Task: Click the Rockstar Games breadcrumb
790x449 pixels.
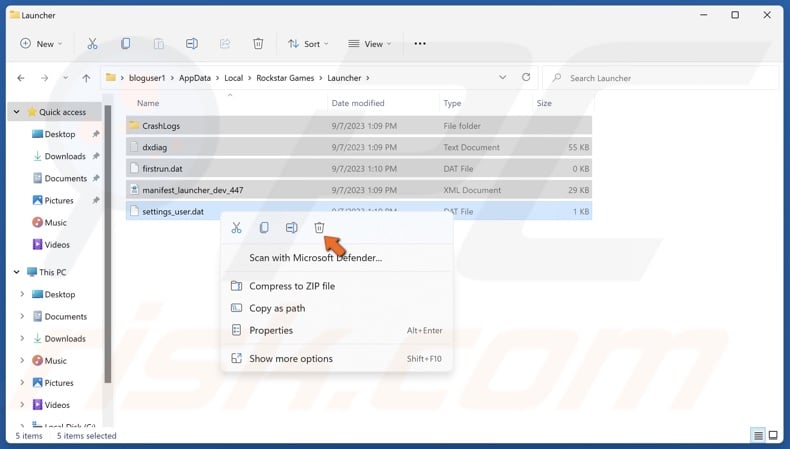Action: tap(285, 78)
